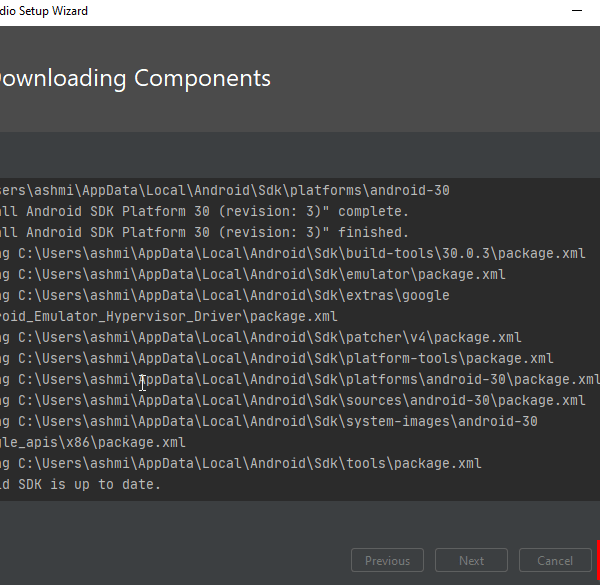Click the Setup Wizard title bar text
This screenshot has height=585, width=600.
coord(44,11)
